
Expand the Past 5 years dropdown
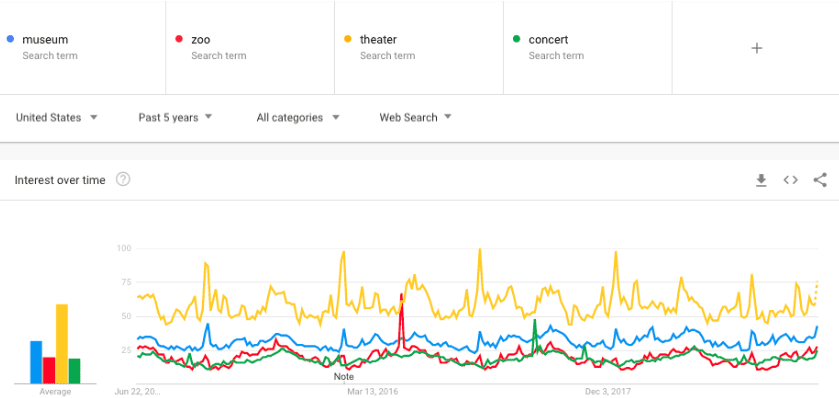click(x=176, y=117)
